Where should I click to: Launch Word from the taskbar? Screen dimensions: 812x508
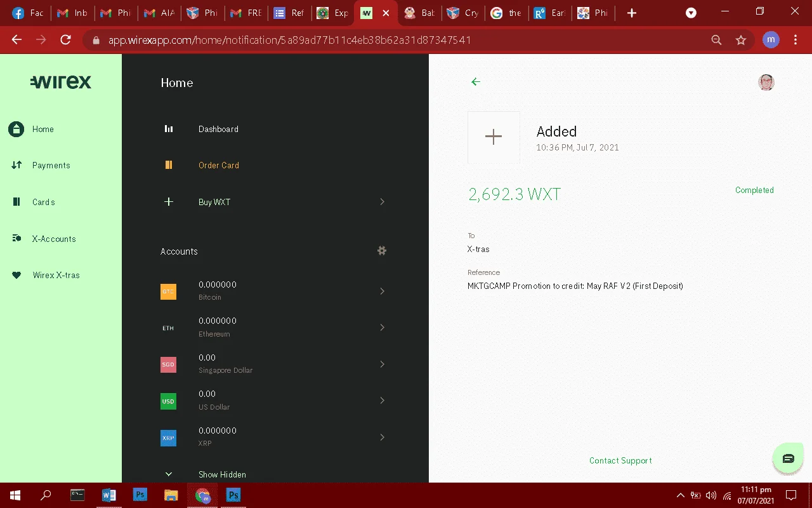pos(109,495)
